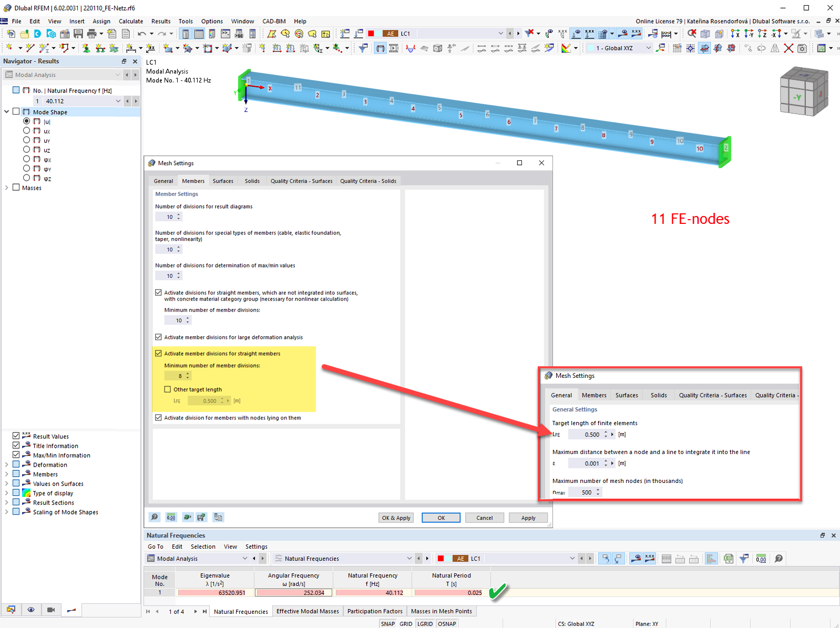Click the Save file toolbar icon
This screenshot has height=628, width=840.
point(78,34)
